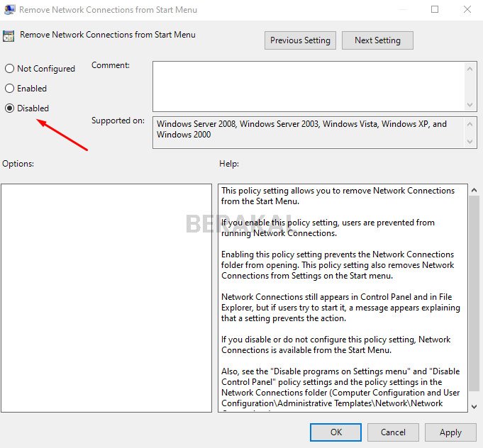
Task: Click the Comment box scroll down arrow
Action: pos(470,105)
